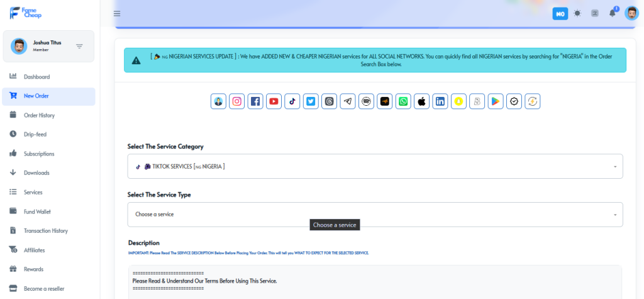Click the filter icon beside Joshua Titus
The width and height of the screenshot is (644, 299).
pyautogui.click(x=80, y=46)
